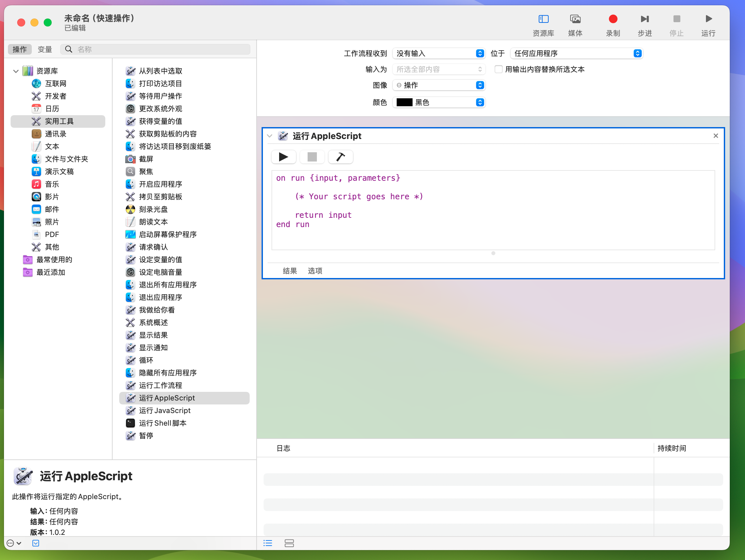Open the ellipsis action menu at bottom left
The width and height of the screenshot is (745, 560).
tap(14, 543)
